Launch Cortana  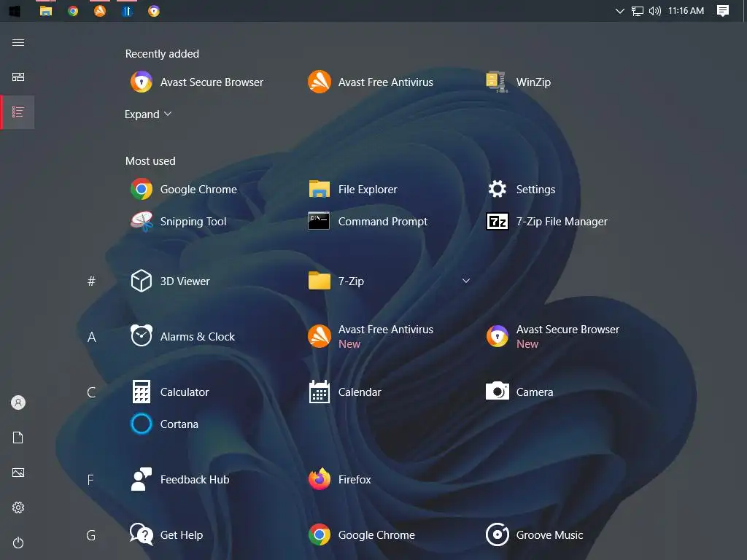click(164, 424)
